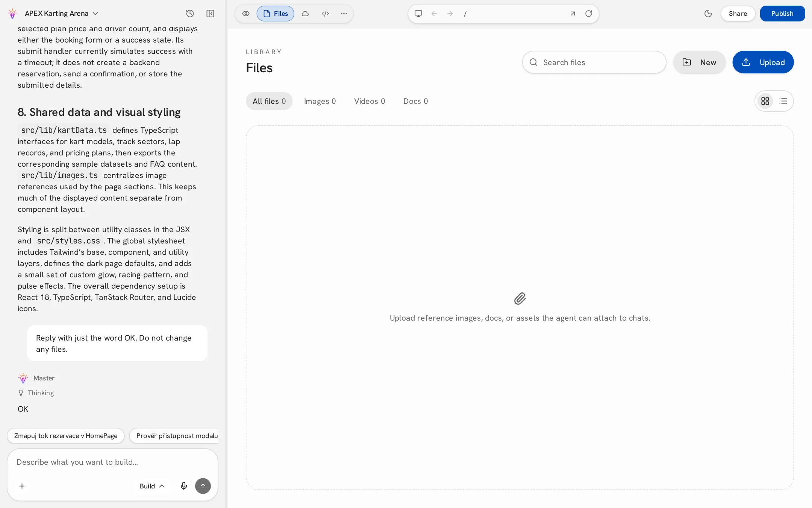
Task: Click the src/styles.css code reference
Action: pos(68,241)
